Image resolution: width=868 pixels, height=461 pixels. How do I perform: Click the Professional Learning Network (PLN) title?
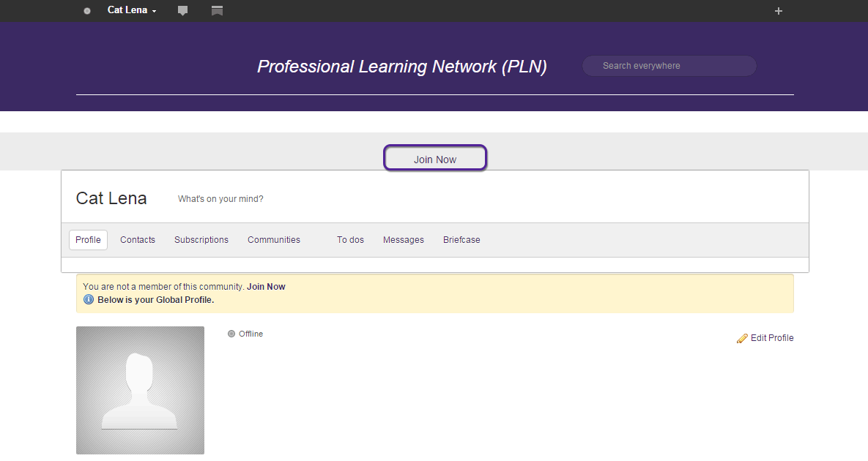pos(402,67)
